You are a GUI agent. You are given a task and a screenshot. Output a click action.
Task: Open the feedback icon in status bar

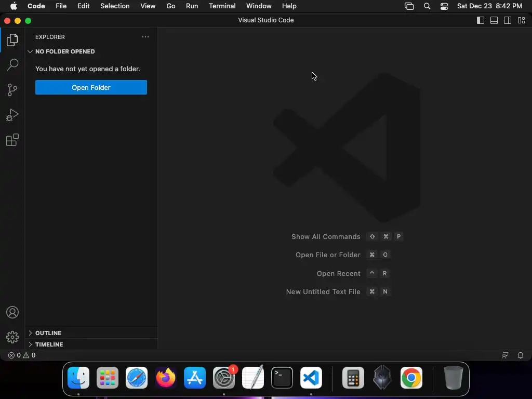[x=505, y=355]
